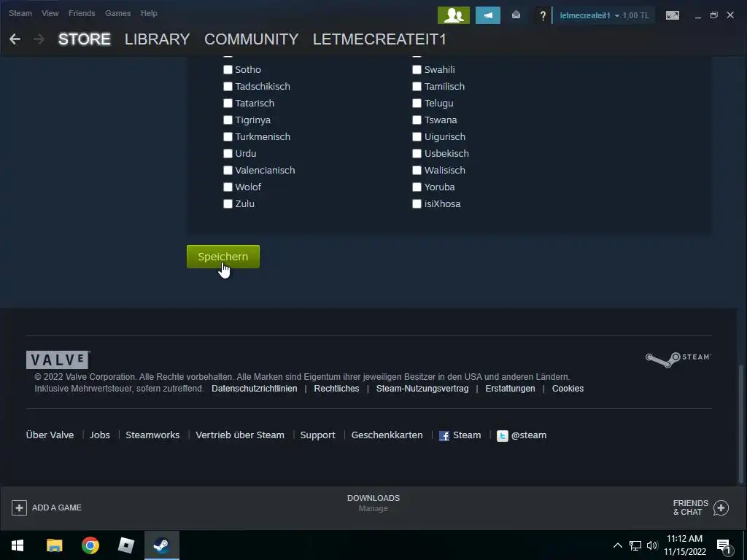Click the page vertical scrollbar thumb
Screen dimensions: 747x560
click(741, 424)
